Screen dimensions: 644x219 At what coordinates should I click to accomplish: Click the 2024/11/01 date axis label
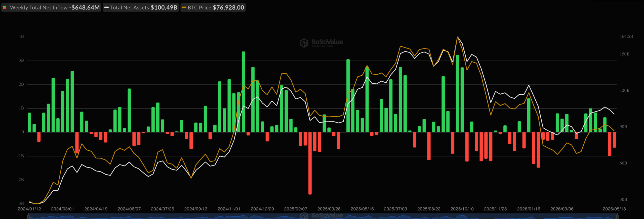point(229,209)
